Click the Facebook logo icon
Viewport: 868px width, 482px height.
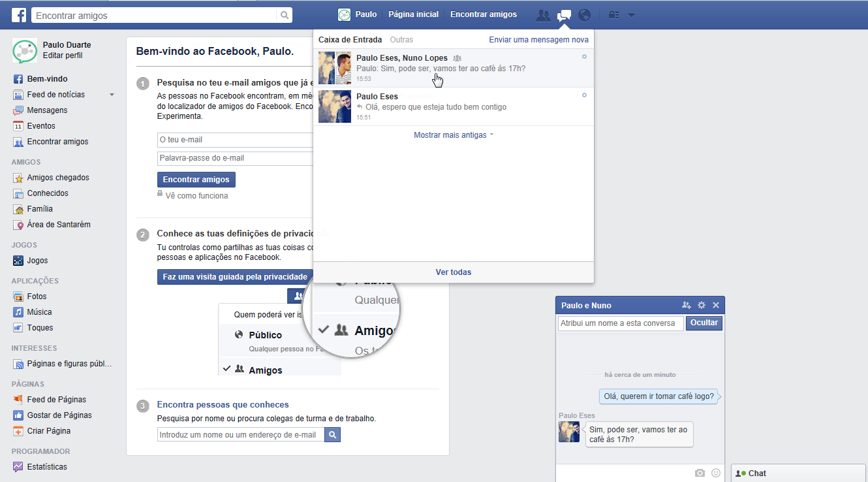19,15
